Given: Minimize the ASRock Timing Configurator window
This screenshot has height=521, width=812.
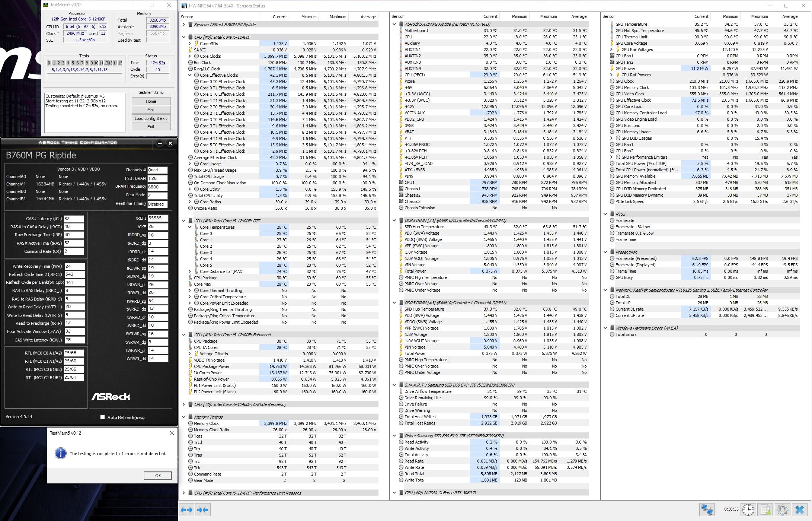Looking at the screenshot, I should 160,143.
